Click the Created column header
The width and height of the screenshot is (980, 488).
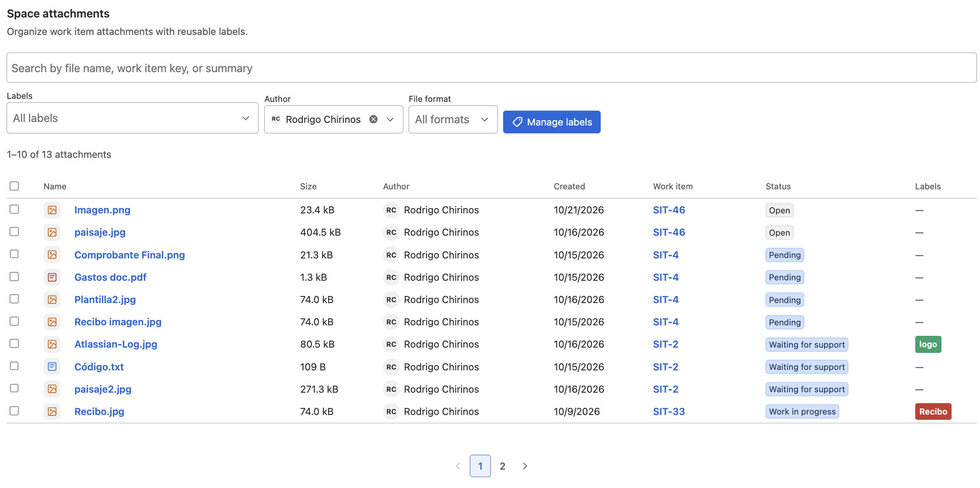[569, 186]
